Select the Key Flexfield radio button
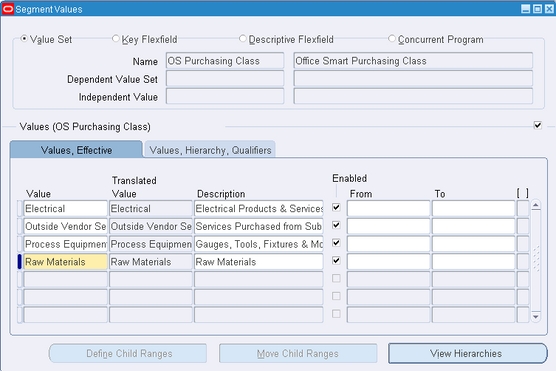Viewport: 556px width, 371px height. tap(116, 38)
